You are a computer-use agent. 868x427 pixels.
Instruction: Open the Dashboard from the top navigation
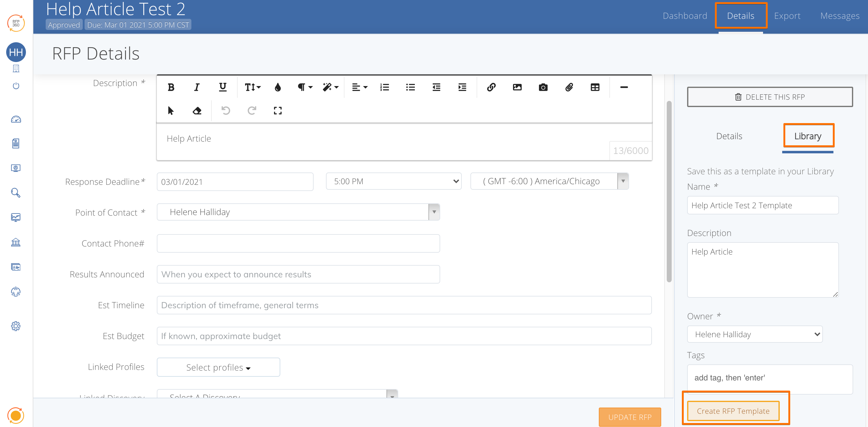685,15
